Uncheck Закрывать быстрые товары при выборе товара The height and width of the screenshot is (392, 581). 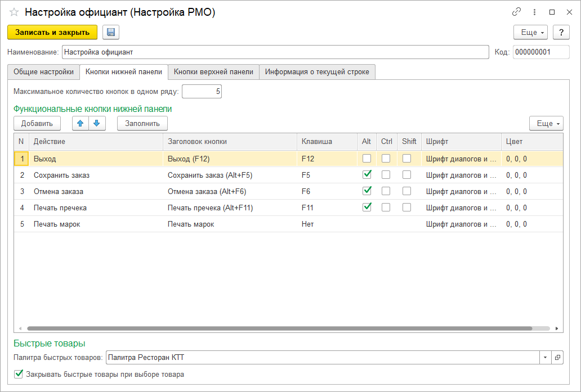[19, 374]
